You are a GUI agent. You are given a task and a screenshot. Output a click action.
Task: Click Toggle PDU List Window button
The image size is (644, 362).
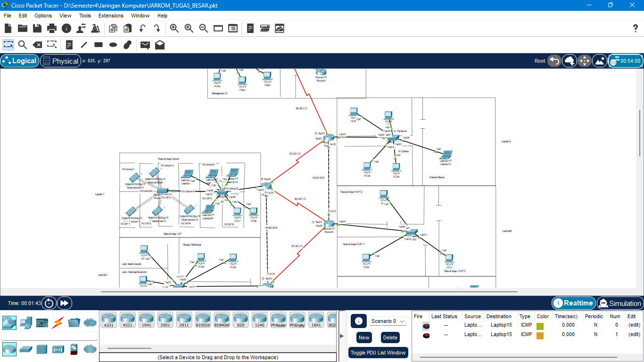378,353
